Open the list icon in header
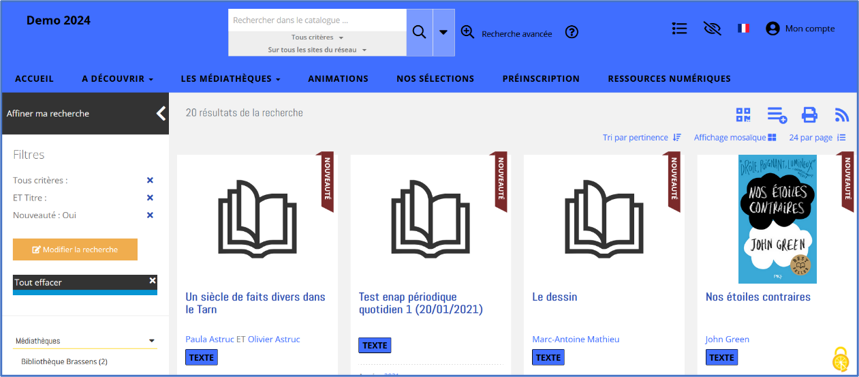 (679, 28)
